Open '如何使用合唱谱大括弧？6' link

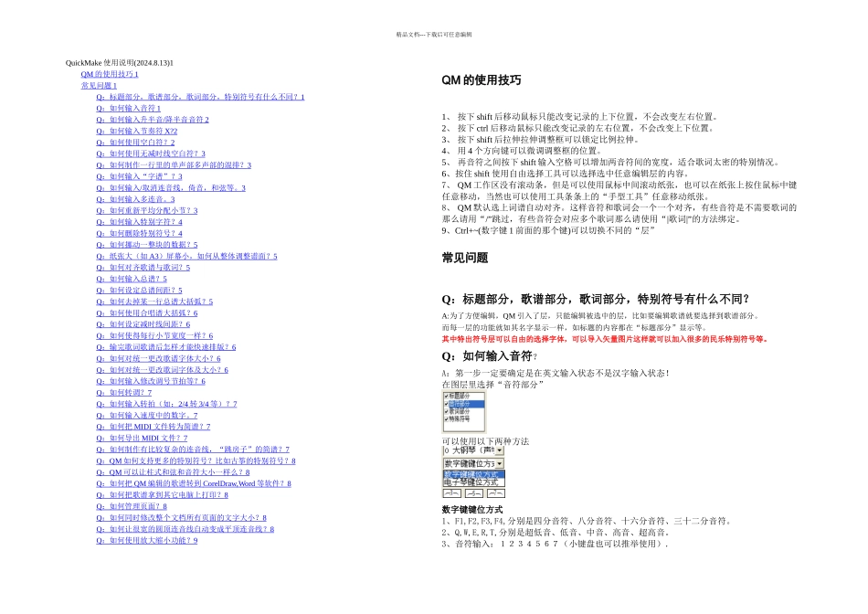pos(147,312)
